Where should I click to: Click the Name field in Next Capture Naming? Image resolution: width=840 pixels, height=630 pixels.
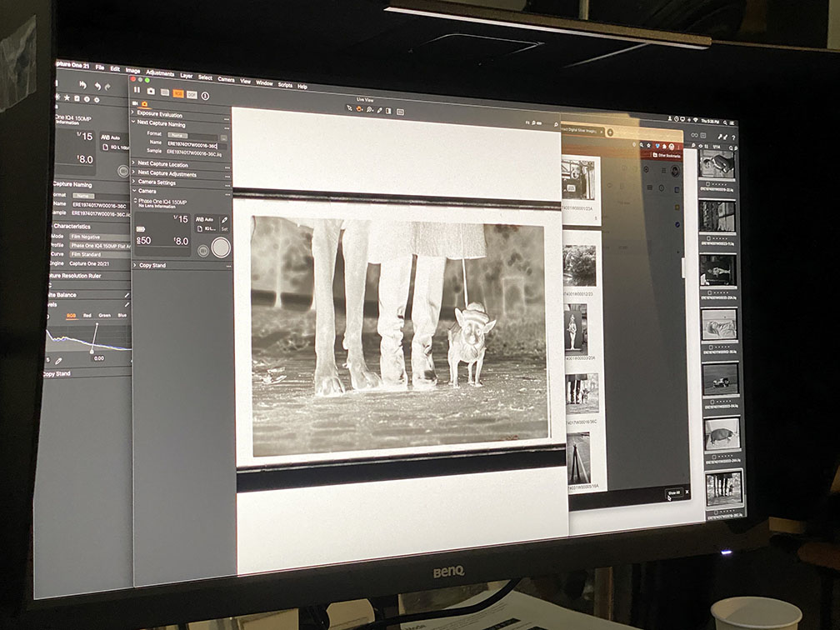[x=196, y=145]
